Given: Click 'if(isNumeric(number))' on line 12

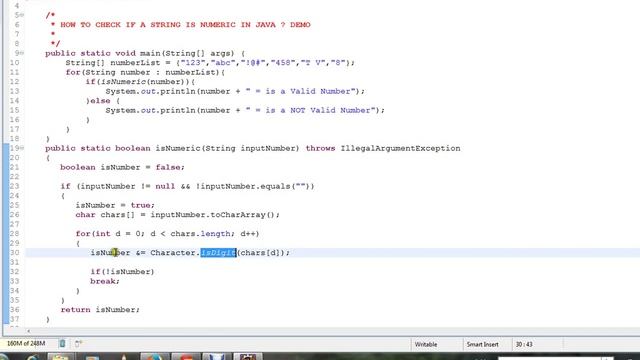Looking at the screenshot, I should 140,82.
